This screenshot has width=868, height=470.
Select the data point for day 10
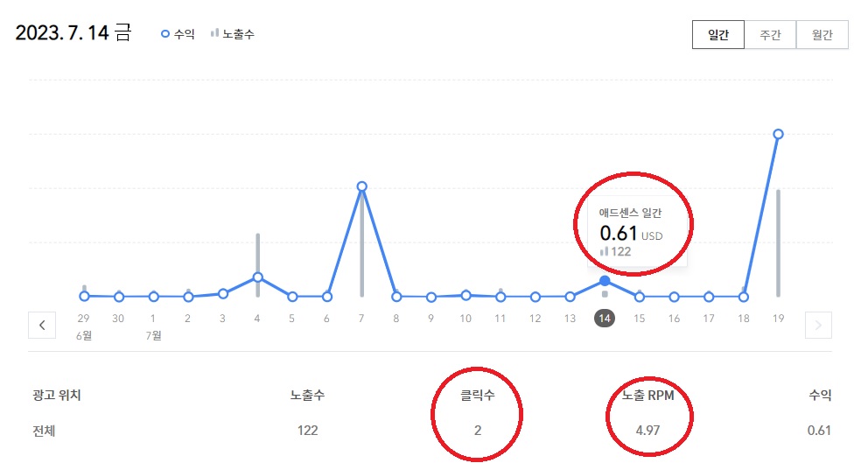point(466,296)
